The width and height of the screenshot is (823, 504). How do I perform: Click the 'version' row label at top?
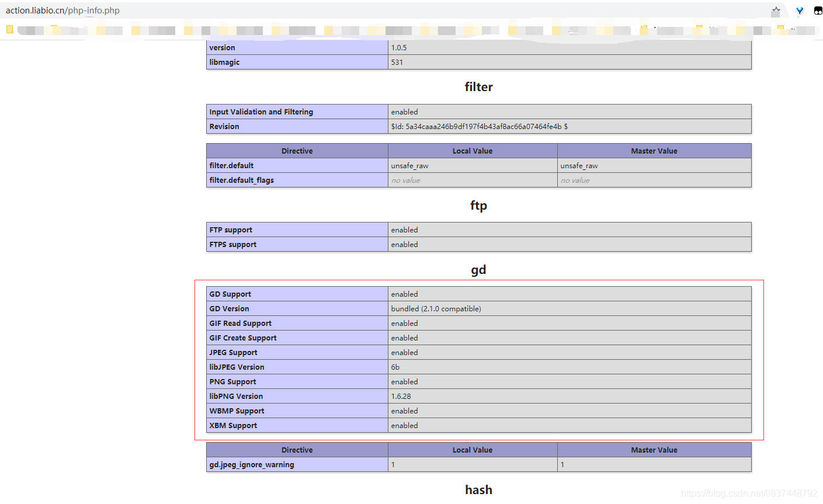point(222,48)
